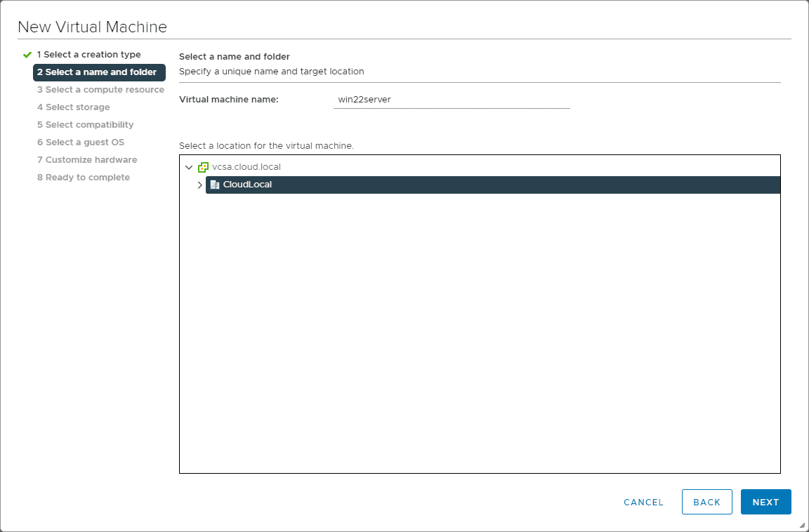Select the CloudLocal location row

[493, 185]
